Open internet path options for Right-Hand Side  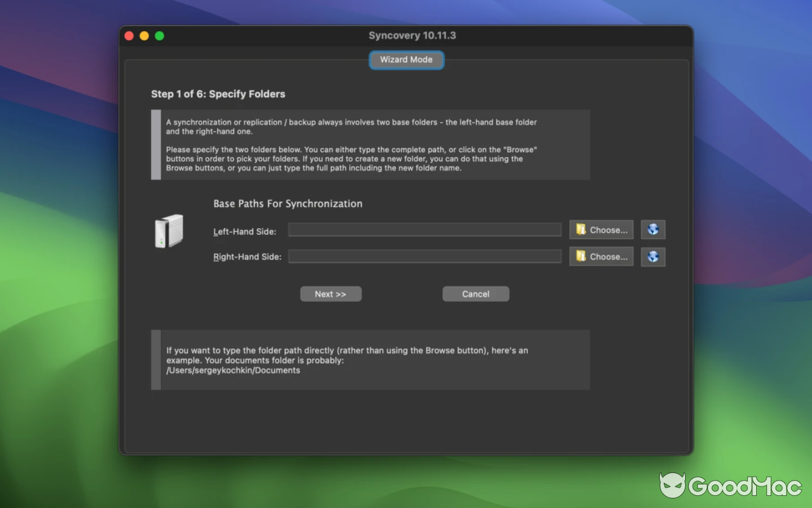(653, 257)
